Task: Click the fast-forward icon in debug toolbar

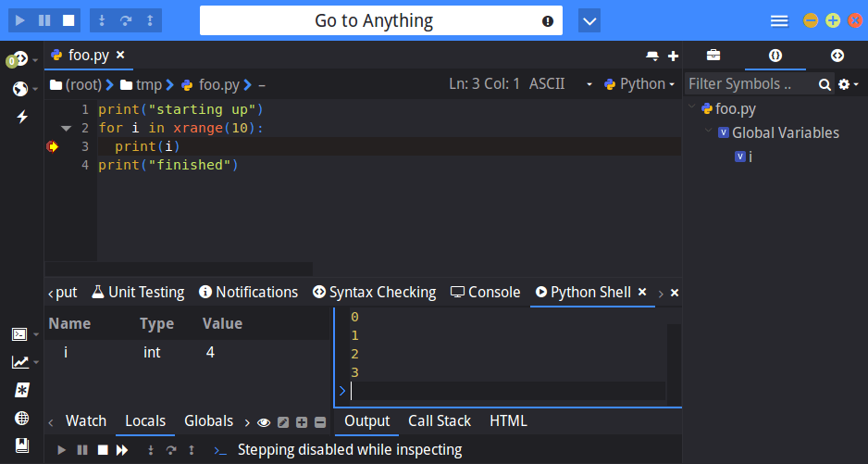Action: point(122,450)
